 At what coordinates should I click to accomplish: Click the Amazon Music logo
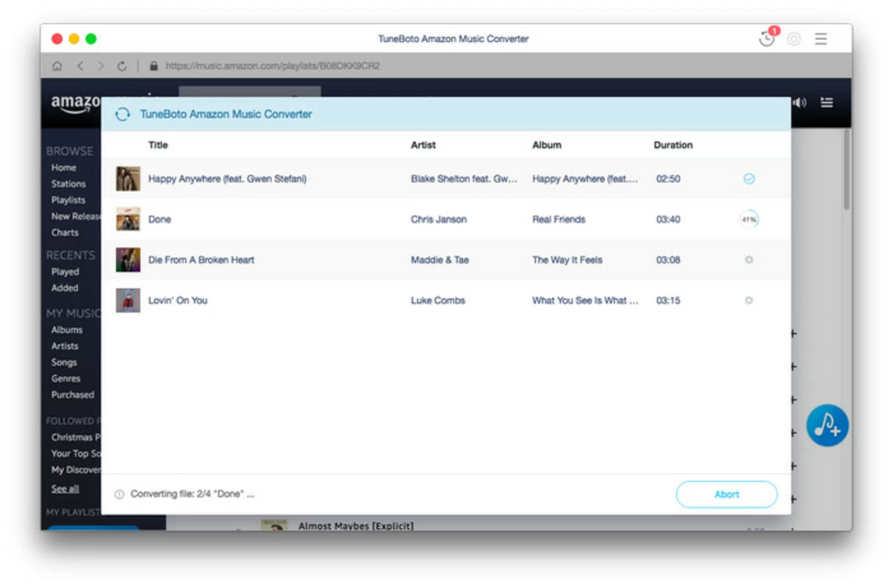(x=76, y=104)
